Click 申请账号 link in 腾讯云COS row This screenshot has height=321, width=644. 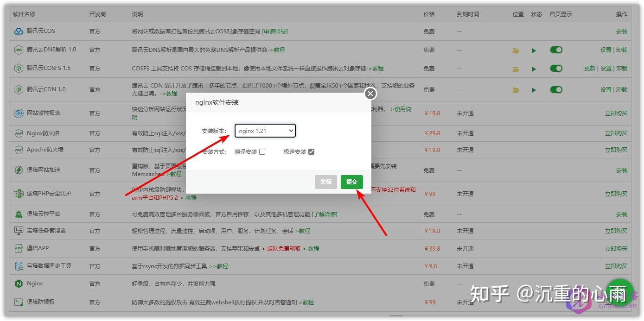point(275,31)
